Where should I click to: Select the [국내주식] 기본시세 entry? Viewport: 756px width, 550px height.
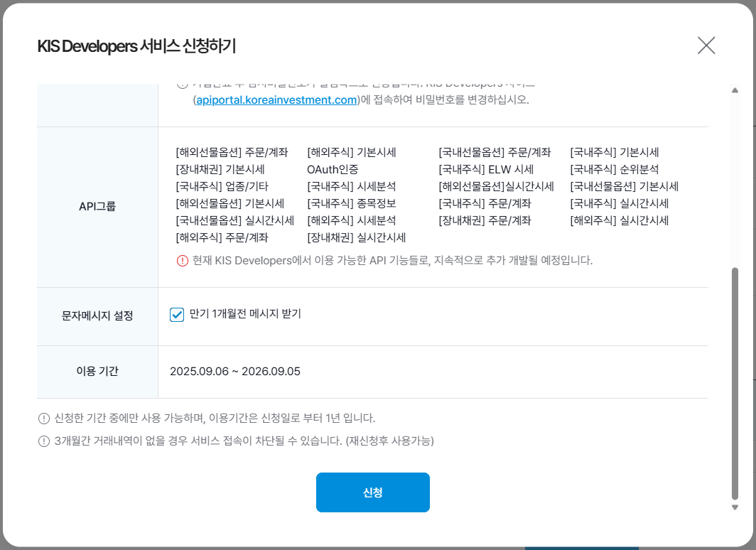coord(614,152)
